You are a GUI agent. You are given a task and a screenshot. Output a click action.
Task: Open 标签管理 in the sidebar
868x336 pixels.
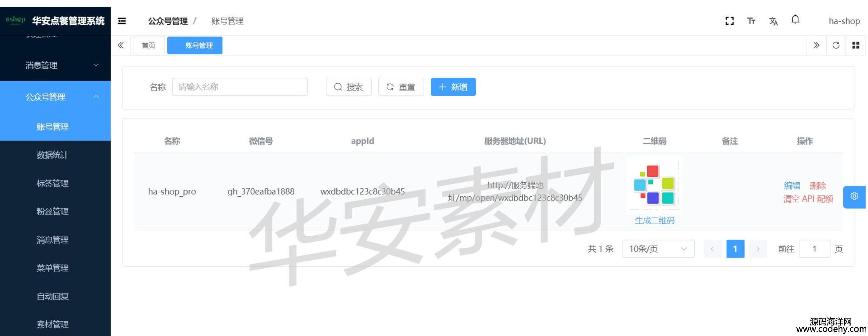[55, 183]
